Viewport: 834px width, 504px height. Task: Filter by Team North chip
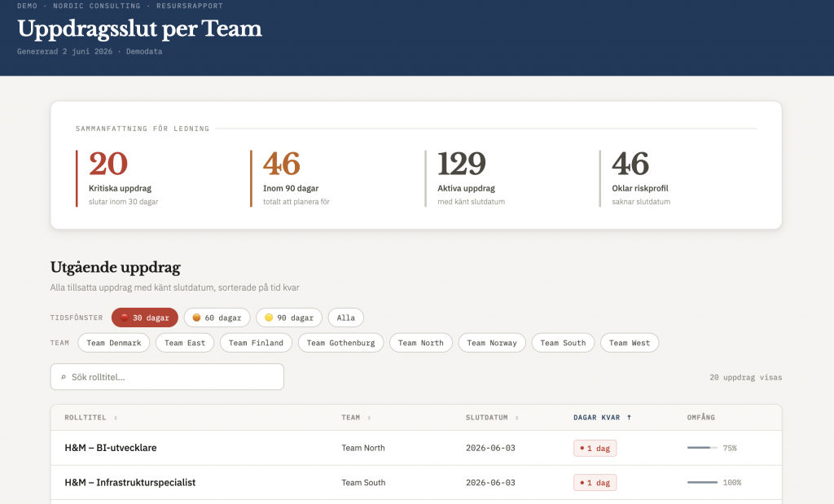pyautogui.click(x=421, y=343)
